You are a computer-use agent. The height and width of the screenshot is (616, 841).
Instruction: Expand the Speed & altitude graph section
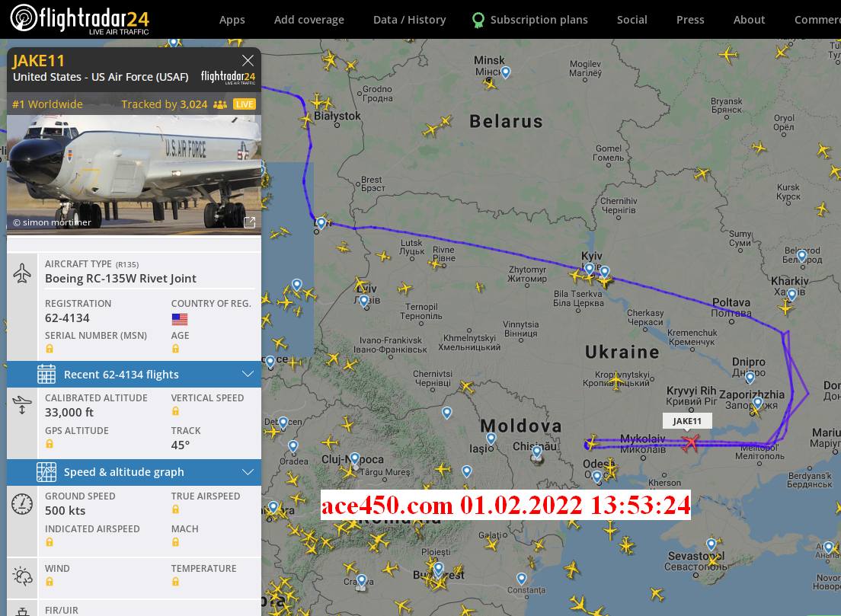(x=248, y=472)
